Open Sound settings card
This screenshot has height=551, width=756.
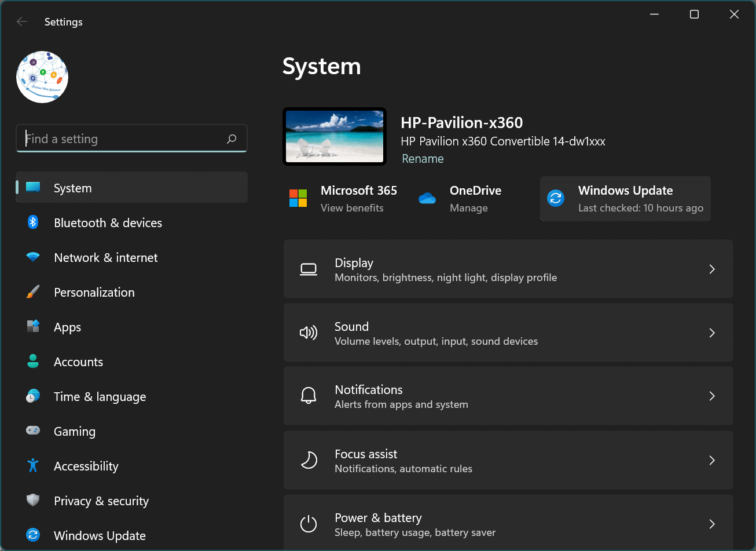pos(508,333)
